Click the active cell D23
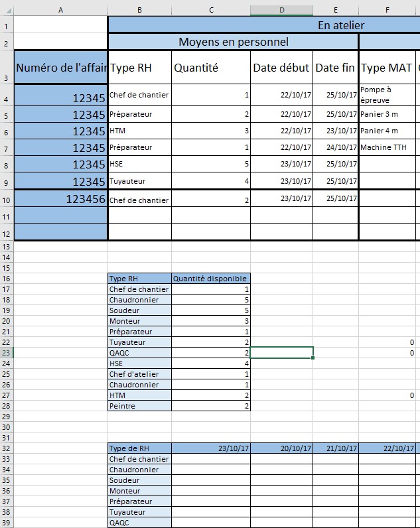 click(x=281, y=353)
